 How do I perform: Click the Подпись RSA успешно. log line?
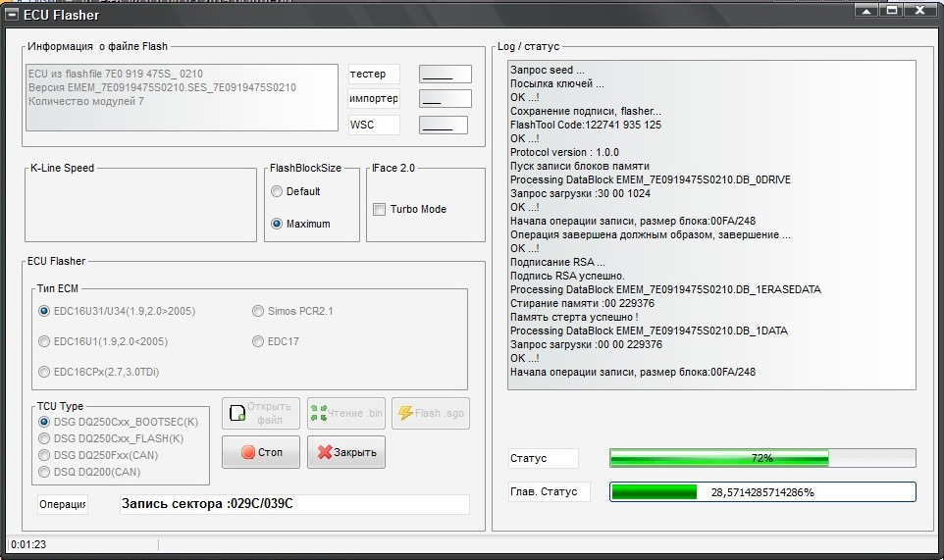(567, 277)
